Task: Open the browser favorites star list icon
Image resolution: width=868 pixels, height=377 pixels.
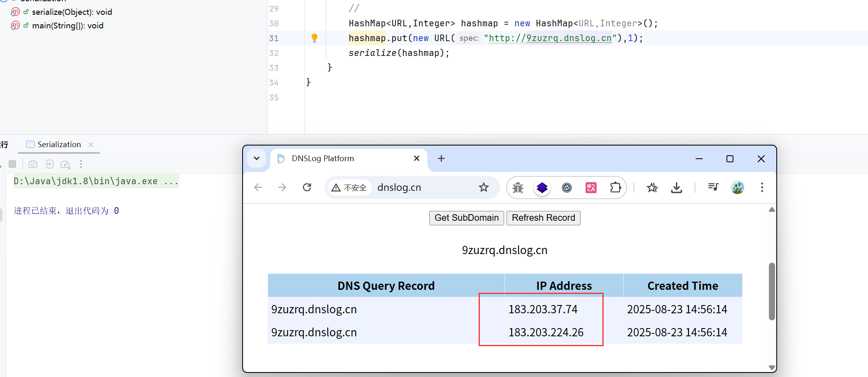Action: 652,188
